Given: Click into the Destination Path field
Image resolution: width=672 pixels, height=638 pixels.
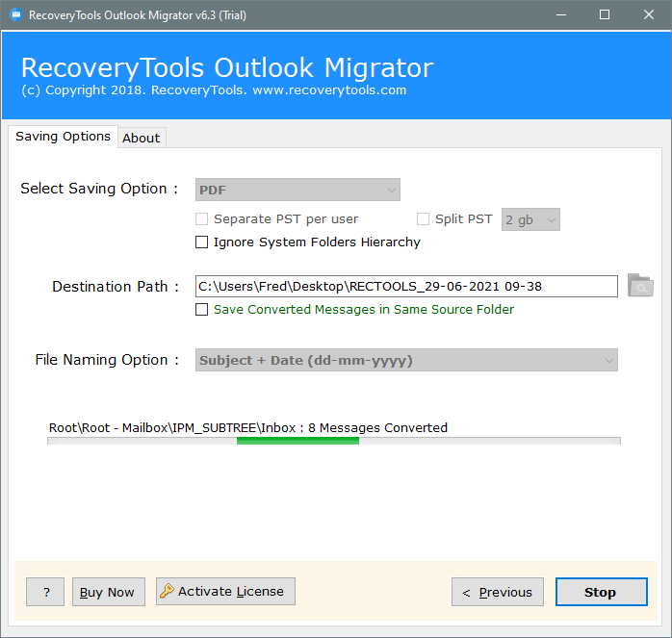Looking at the screenshot, I should coord(406,286).
